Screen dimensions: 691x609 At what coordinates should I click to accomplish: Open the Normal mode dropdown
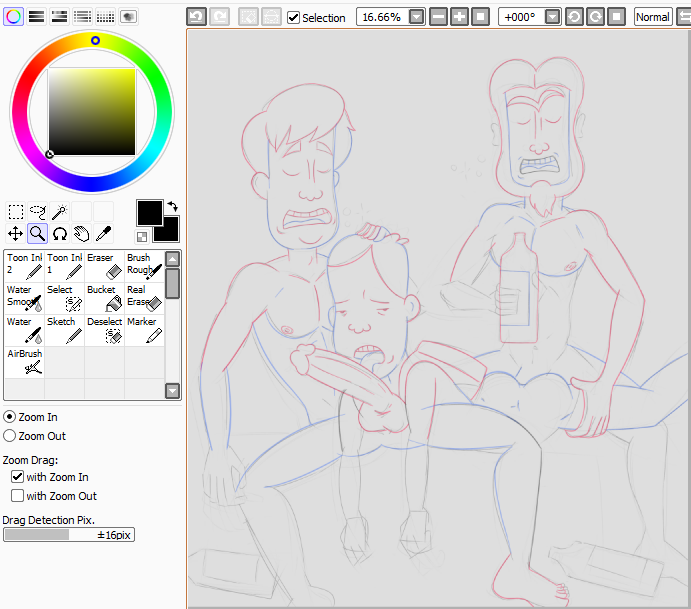pyautogui.click(x=652, y=17)
